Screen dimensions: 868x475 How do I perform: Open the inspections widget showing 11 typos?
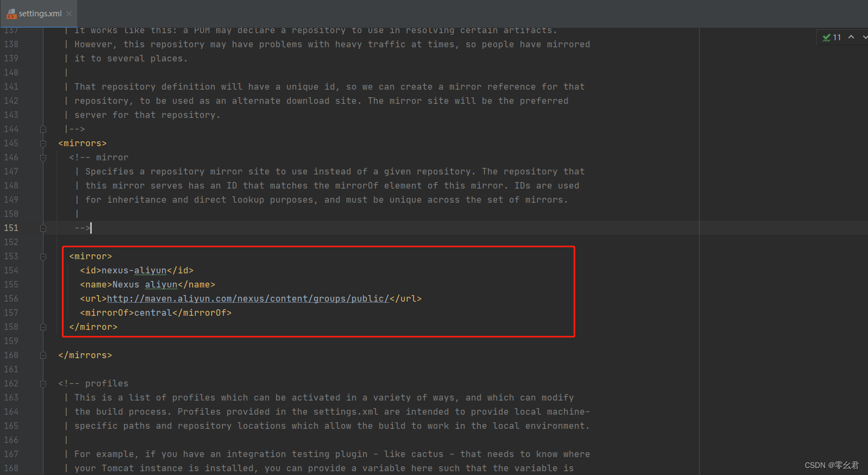tap(832, 37)
